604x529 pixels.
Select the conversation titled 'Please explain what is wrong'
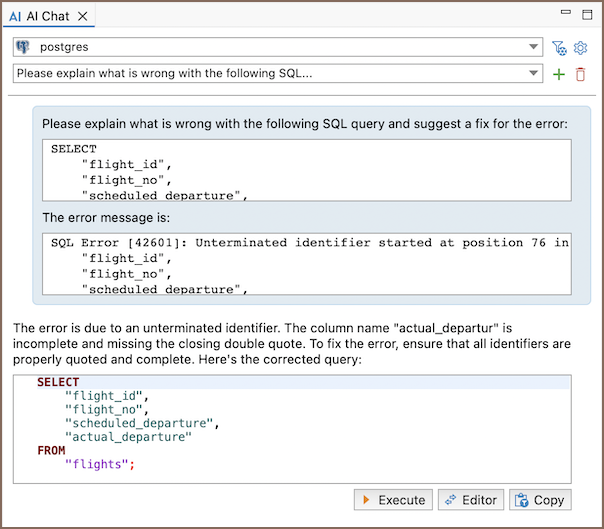coord(270,74)
